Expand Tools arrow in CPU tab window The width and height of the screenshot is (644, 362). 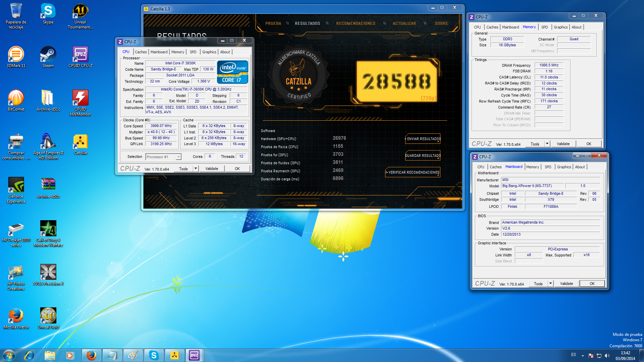[196, 169]
